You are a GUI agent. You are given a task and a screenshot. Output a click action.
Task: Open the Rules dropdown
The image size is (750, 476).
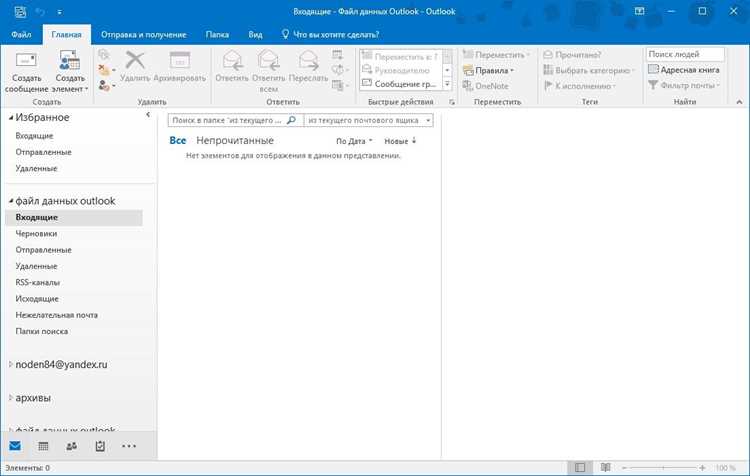point(488,70)
